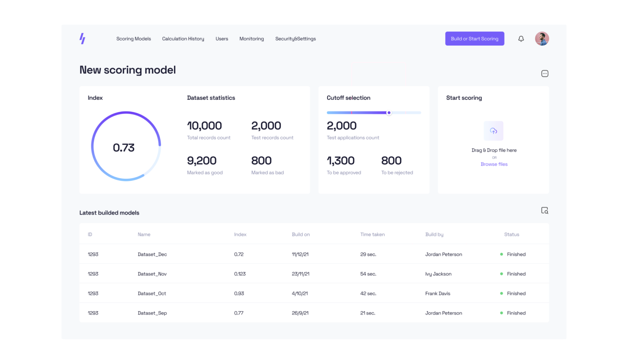
Task: Click build date 11/12/21
Action: pyautogui.click(x=300, y=254)
